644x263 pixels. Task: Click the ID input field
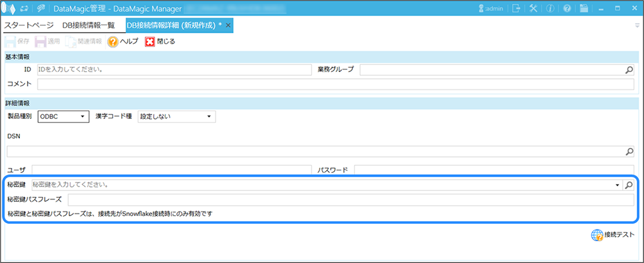(x=174, y=69)
